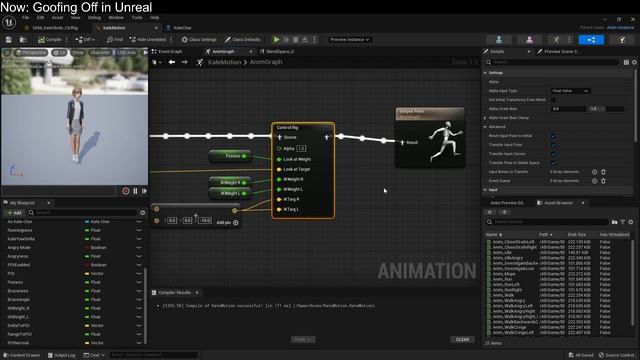The image size is (640, 360).
Task: Toggle visibility chevron for POINormal variable
Action: click(x=139, y=343)
